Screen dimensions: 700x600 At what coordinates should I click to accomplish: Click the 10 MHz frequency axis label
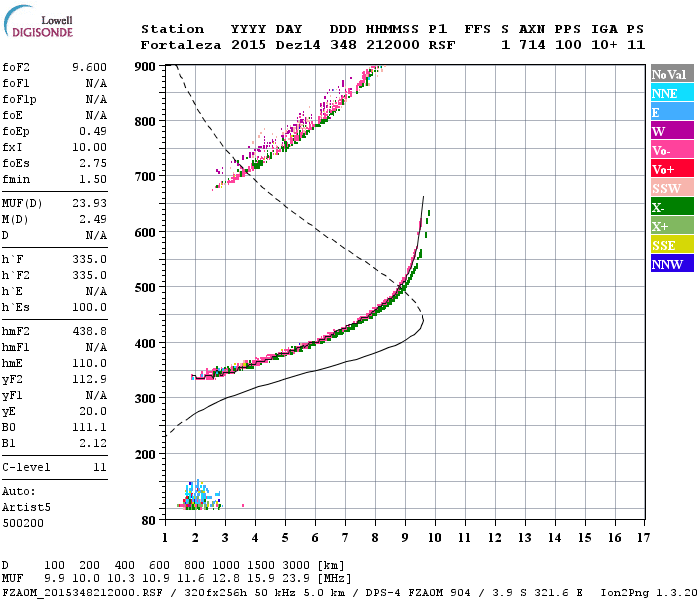[x=435, y=538]
